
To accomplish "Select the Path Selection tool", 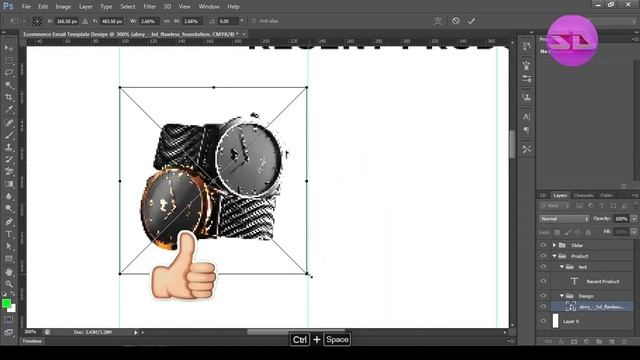I will tap(9, 247).
